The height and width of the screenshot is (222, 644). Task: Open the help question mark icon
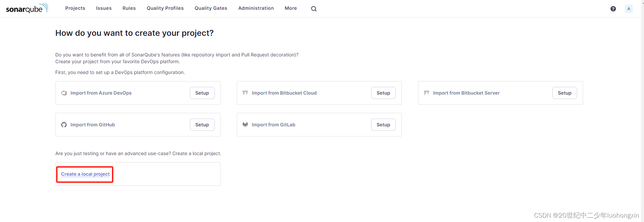[613, 9]
